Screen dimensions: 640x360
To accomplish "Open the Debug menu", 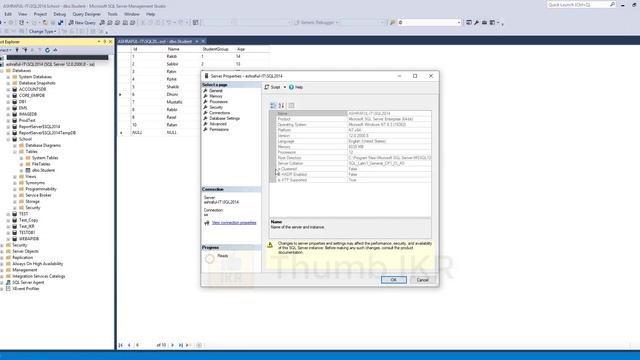I will [60, 14].
